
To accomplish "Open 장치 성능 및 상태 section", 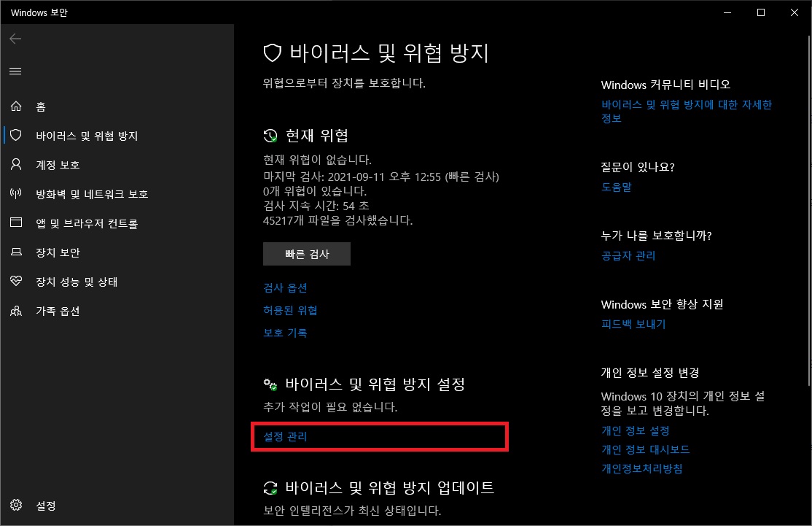I will (x=76, y=282).
